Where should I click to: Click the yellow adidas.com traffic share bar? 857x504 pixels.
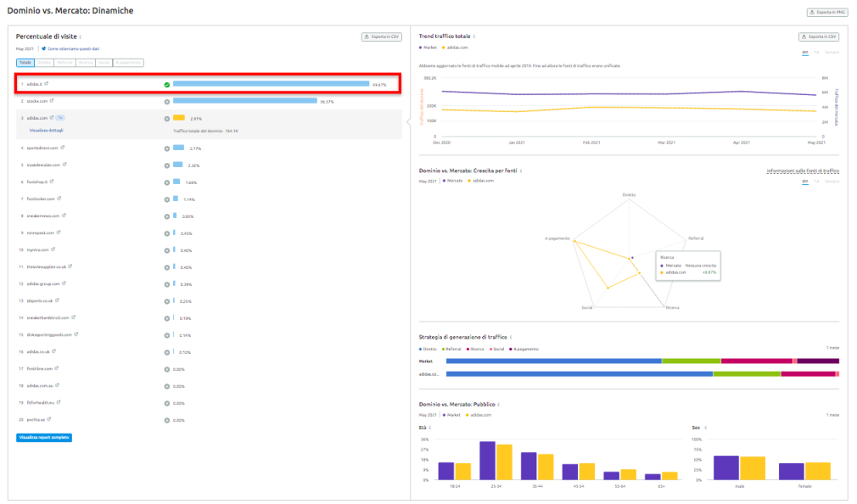(179, 118)
